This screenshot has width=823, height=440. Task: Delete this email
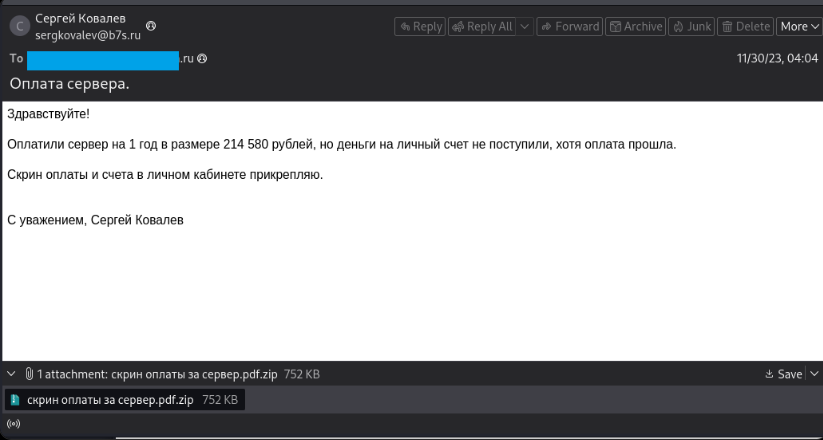[x=746, y=26]
